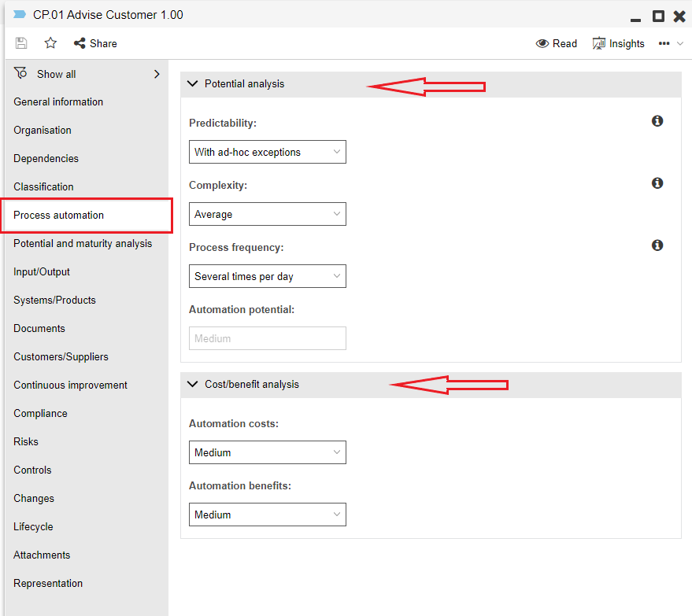Click the Show all filter icon

point(20,73)
